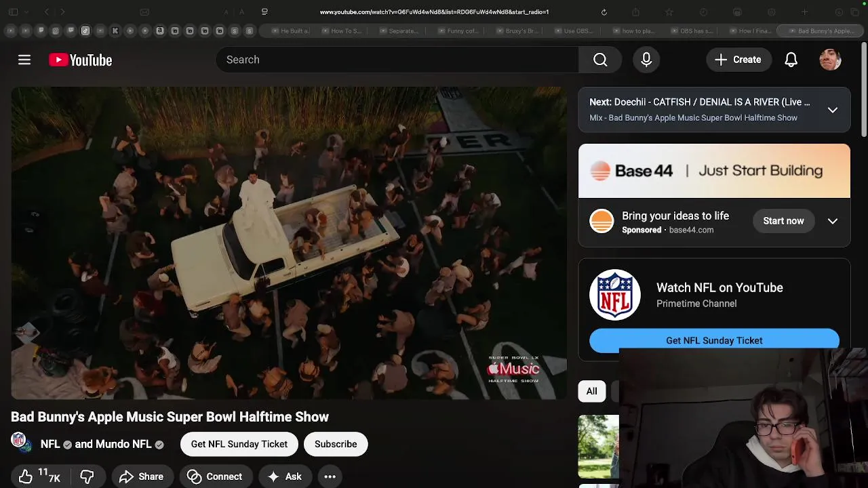Image resolution: width=868 pixels, height=488 pixels.
Task: Click the Ask button
Action: pyautogui.click(x=285, y=476)
